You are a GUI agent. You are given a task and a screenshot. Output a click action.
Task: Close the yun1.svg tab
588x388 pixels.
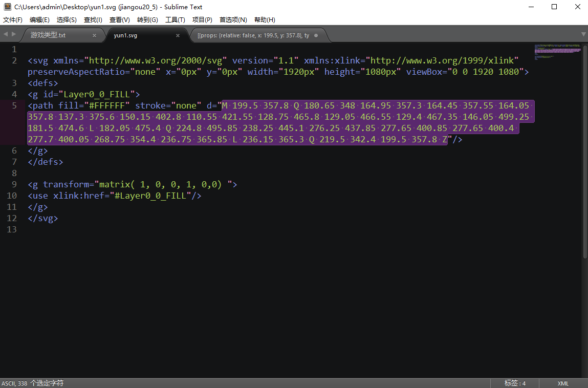pos(178,35)
